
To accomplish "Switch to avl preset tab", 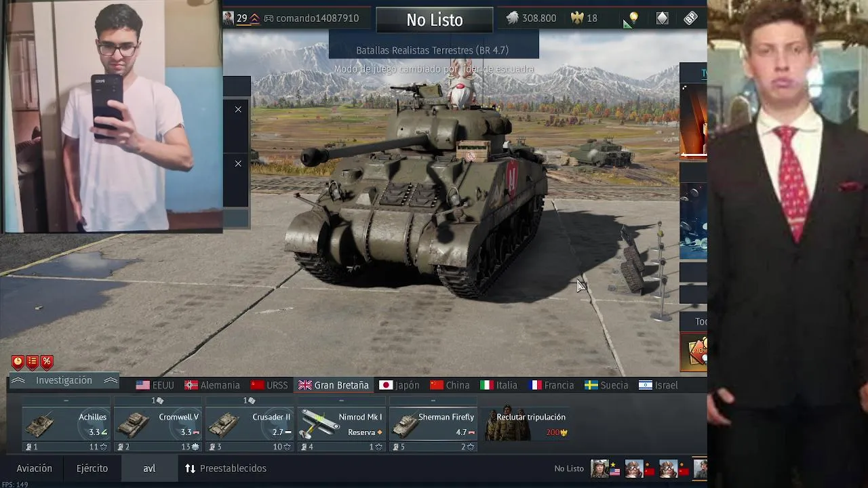I will tap(149, 468).
